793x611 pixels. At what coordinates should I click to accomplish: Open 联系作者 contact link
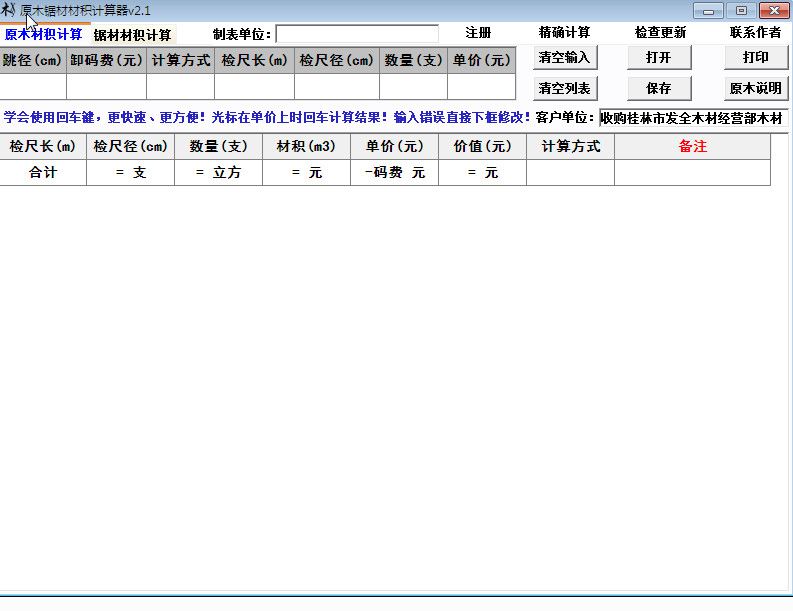[x=755, y=33]
